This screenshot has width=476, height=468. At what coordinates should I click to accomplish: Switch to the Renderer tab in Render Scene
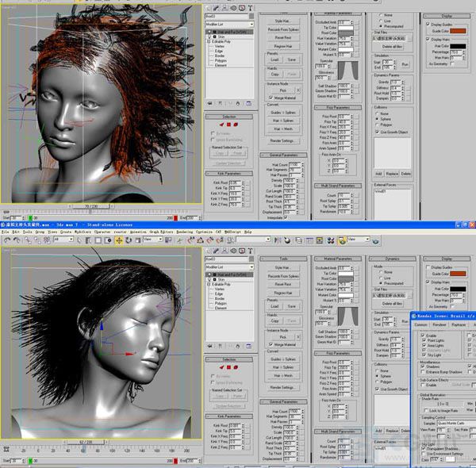[439, 324]
